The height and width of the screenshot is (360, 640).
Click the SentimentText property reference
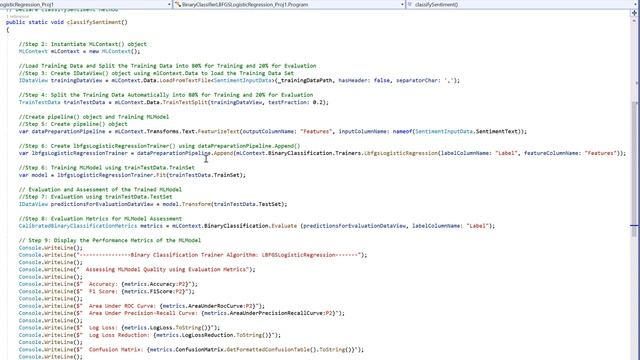[497, 131]
